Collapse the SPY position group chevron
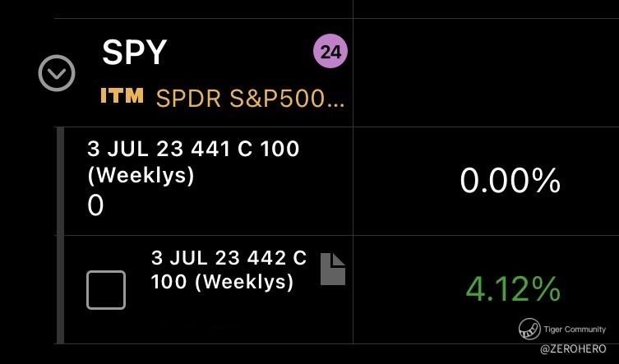 pos(57,73)
